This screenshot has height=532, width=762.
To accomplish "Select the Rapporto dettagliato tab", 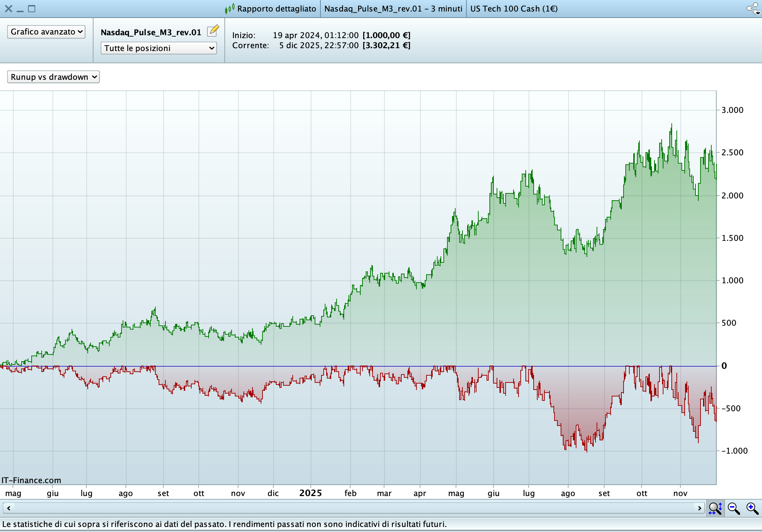I will point(276,9).
